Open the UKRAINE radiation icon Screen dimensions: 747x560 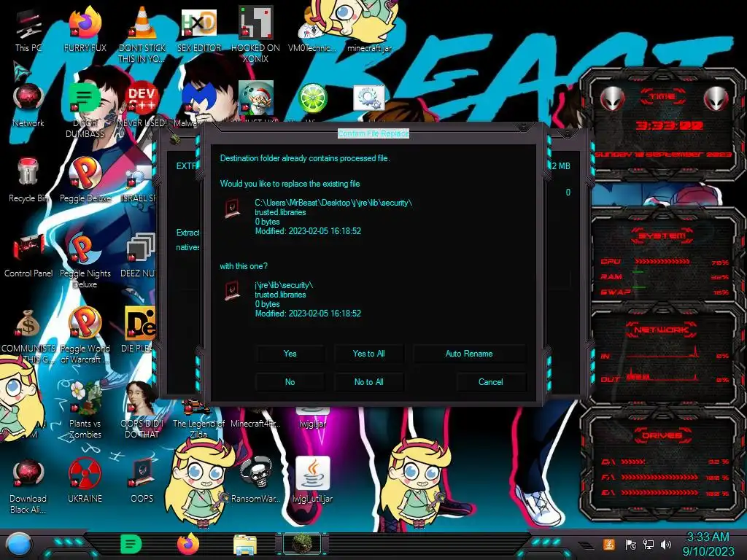click(85, 480)
